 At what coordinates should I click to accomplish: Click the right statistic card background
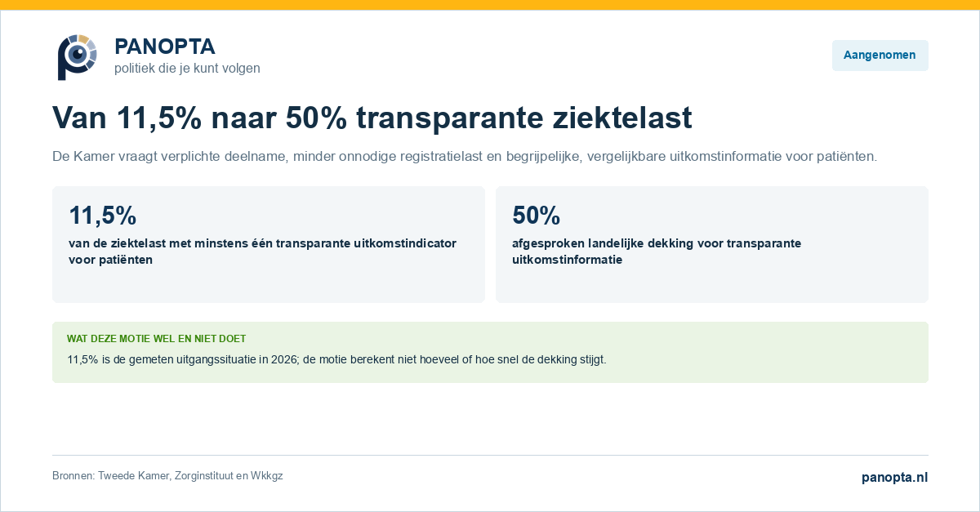(x=712, y=244)
